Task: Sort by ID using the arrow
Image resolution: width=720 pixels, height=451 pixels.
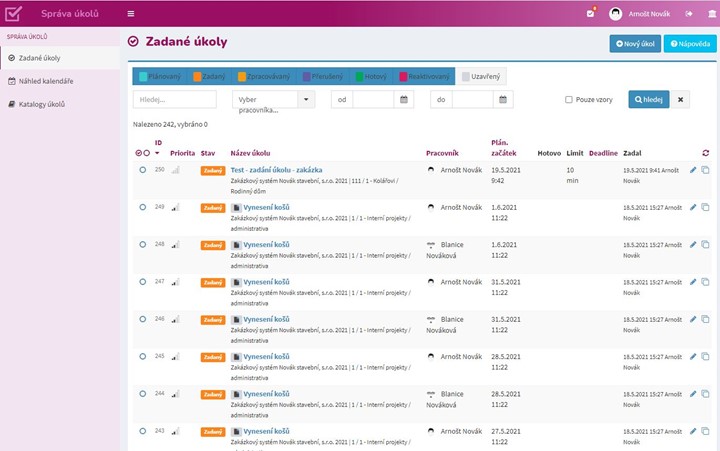Action: pos(157,153)
